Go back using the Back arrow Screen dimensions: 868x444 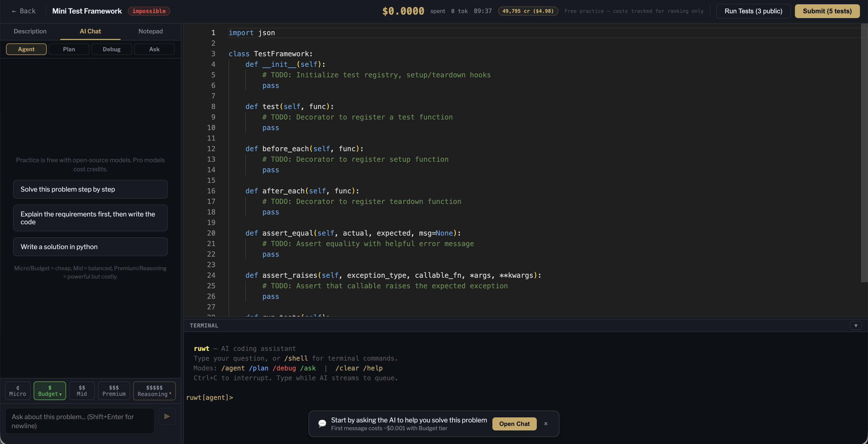point(24,11)
